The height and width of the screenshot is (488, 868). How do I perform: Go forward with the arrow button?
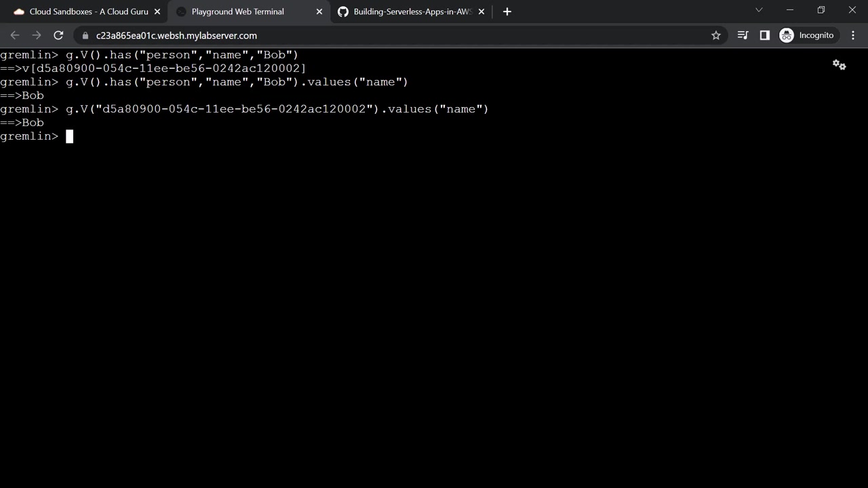pos(37,35)
